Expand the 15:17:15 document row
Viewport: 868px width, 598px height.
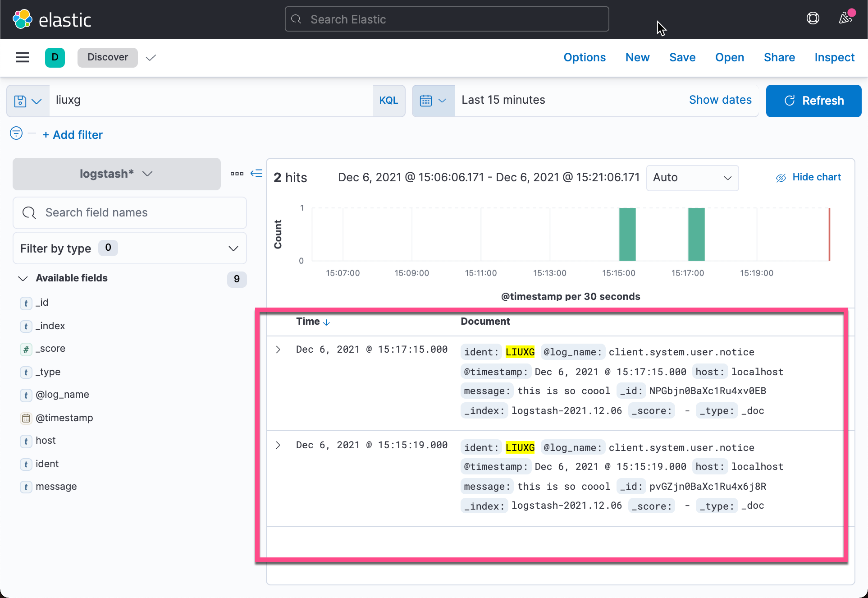click(x=278, y=350)
